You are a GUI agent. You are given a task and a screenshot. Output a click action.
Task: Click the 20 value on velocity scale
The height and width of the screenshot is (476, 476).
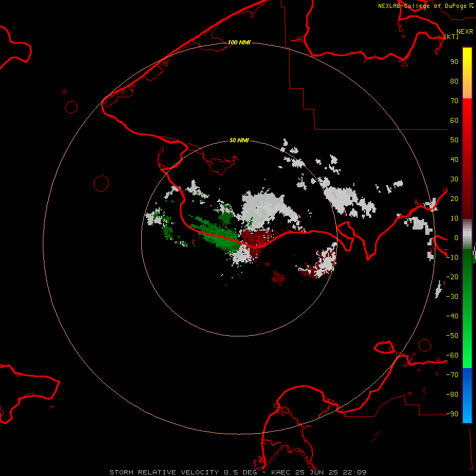pos(454,198)
